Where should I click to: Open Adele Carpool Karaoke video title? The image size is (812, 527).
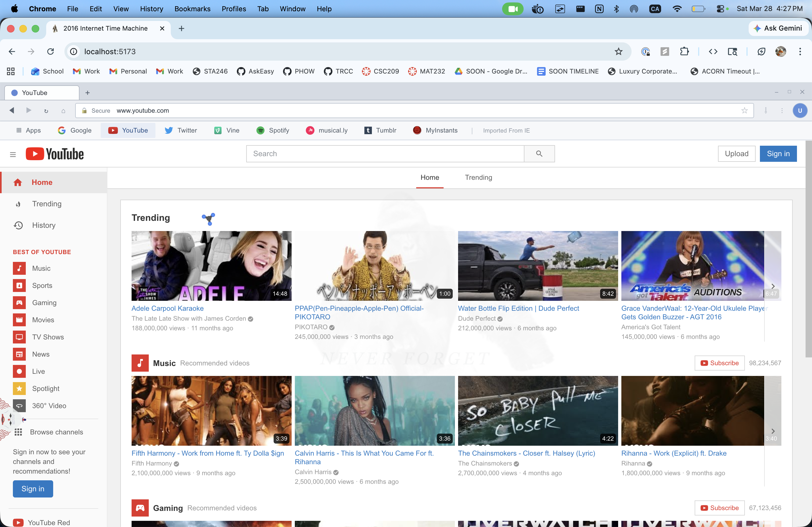point(168,308)
